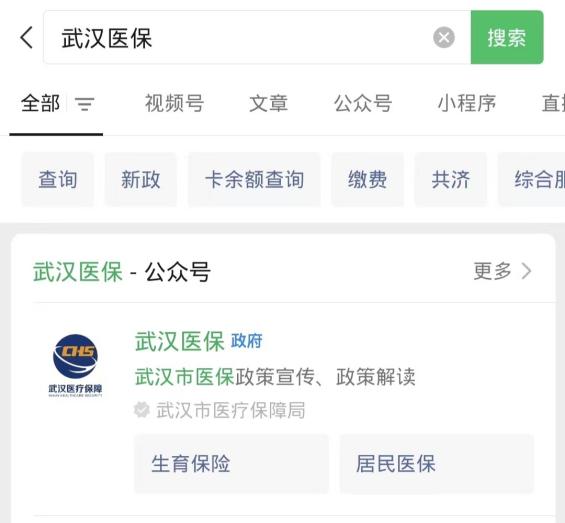The image size is (565, 523).
Task: Open the filter icon beside 全部
Action: point(85,104)
